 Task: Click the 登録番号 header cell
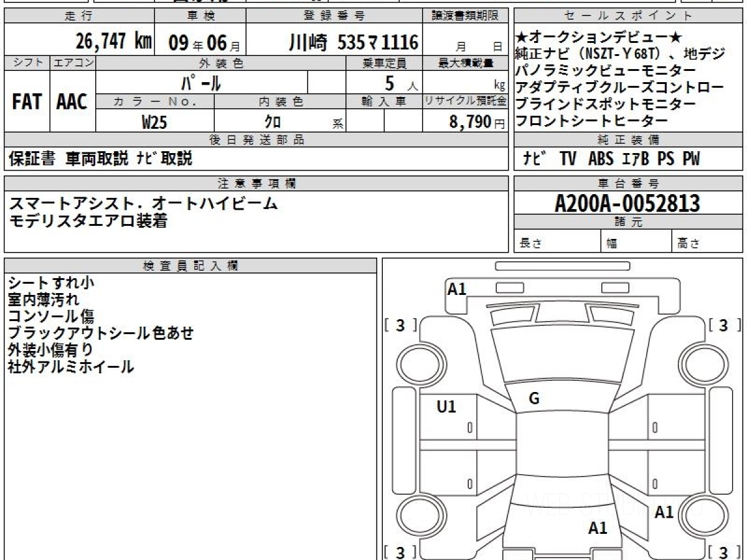pyautogui.click(x=335, y=16)
